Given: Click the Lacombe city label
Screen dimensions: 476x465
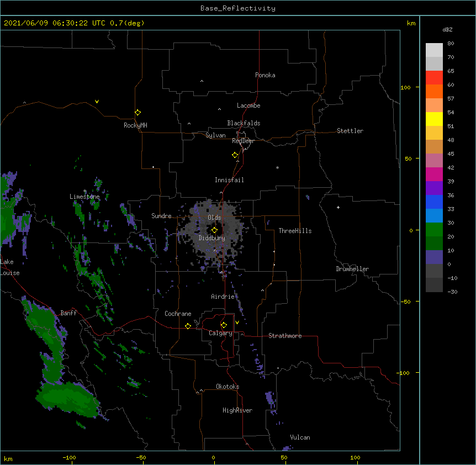Looking at the screenshot, I should 248,105.
